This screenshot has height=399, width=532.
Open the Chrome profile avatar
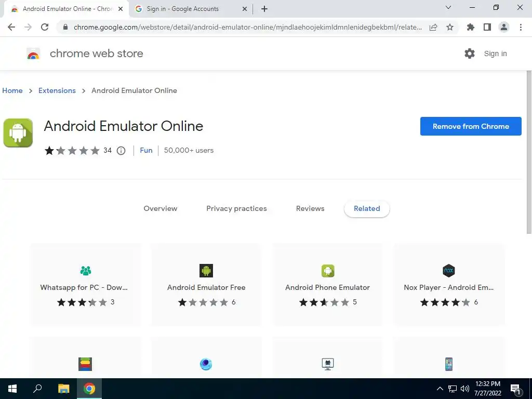pos(504,27)
